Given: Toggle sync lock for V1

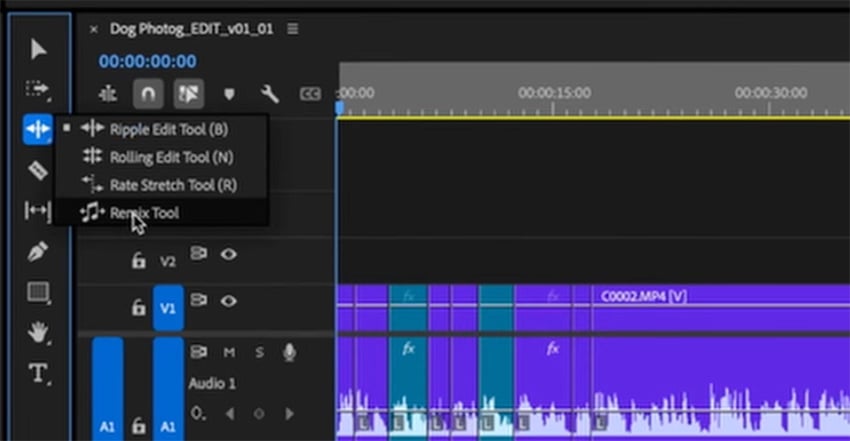Looking at the screenshot, I should point(198,300).
